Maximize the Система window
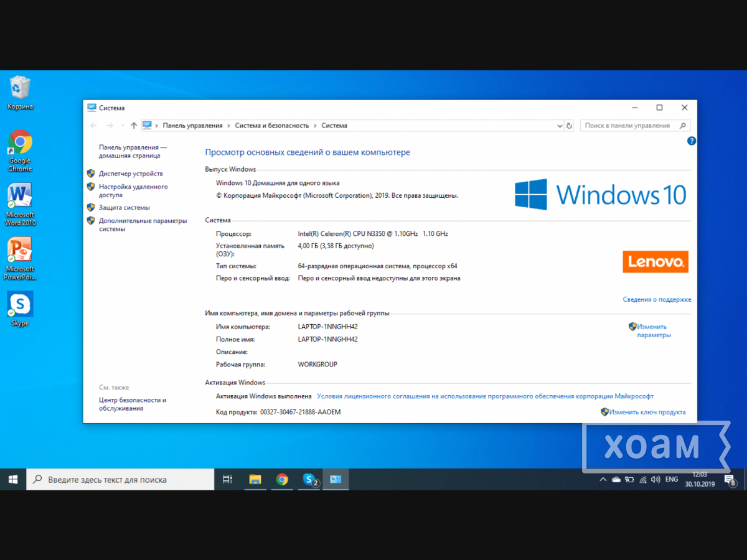This screenshot has height=560, width=747. coord(659,108)
